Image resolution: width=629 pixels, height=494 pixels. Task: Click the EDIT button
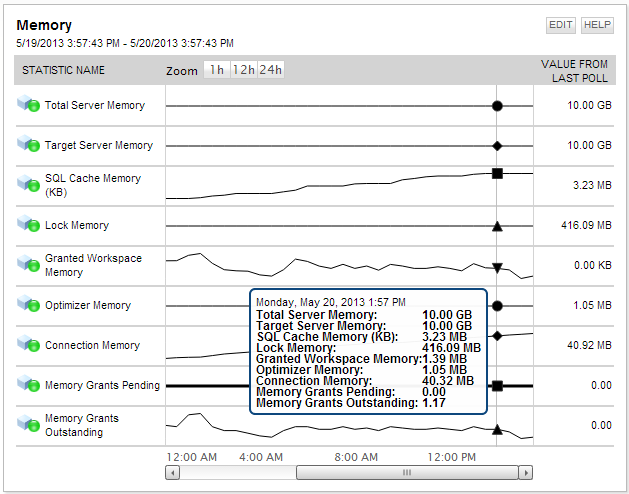pyautogui.click(x=560, y=25)
